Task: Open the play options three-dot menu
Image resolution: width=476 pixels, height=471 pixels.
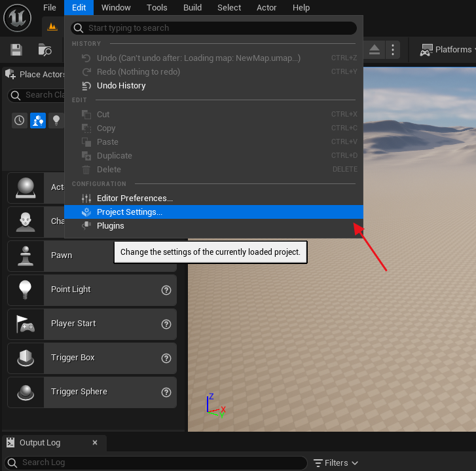Action: [392, 50]
